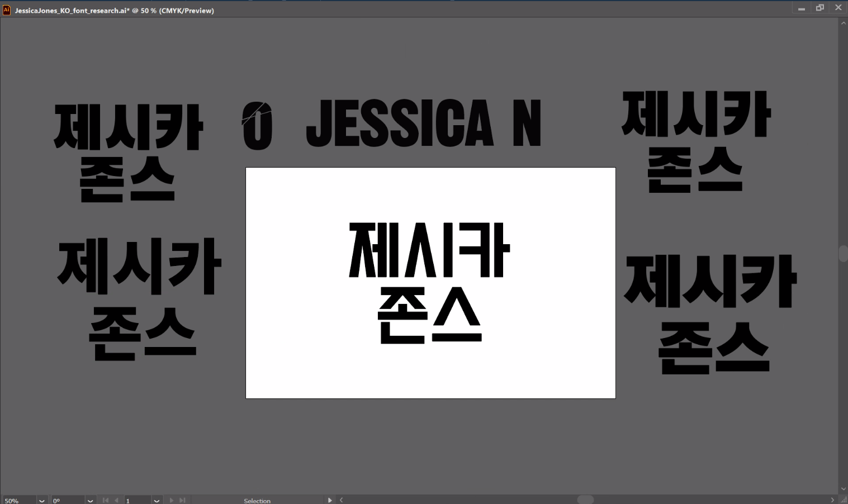Viewport: 848px width, 504px height.
Task: Open status bar options play arrow
Action: [330, 500]
